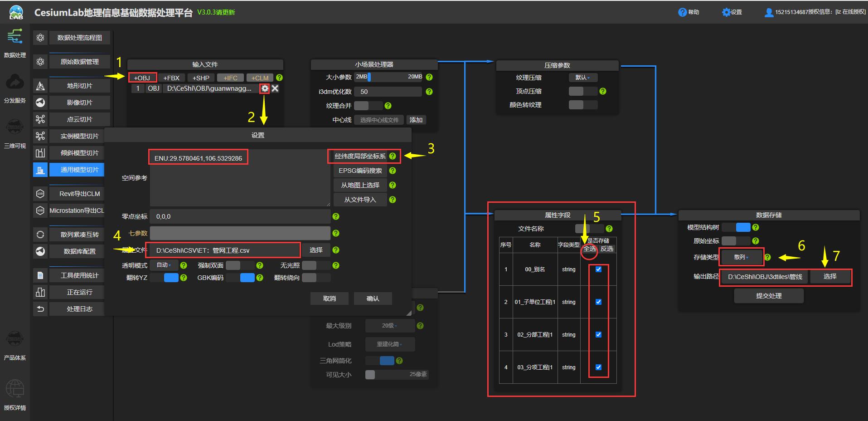Open the OBJ file settings gear

click(x=265, y=88)
